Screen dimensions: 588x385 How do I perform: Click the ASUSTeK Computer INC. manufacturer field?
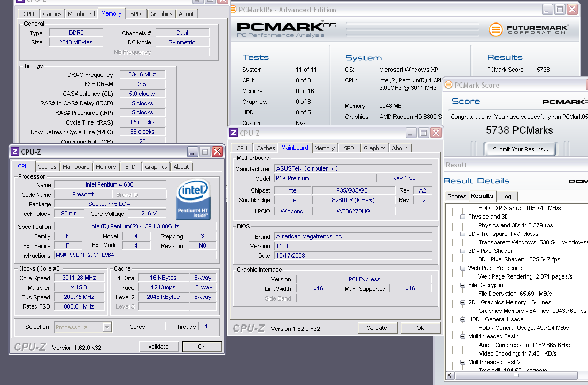tap(353, 168)
